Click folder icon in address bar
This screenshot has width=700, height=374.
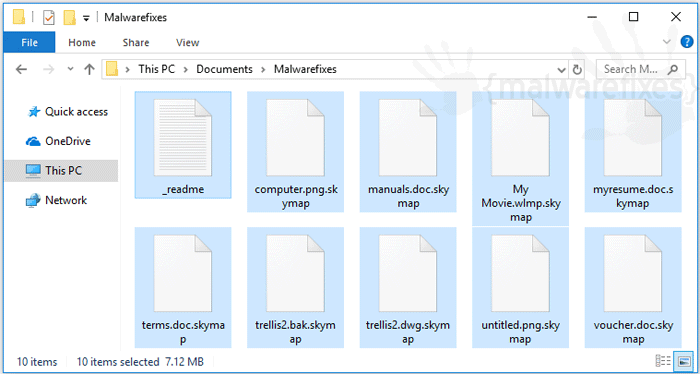[112, 69]
